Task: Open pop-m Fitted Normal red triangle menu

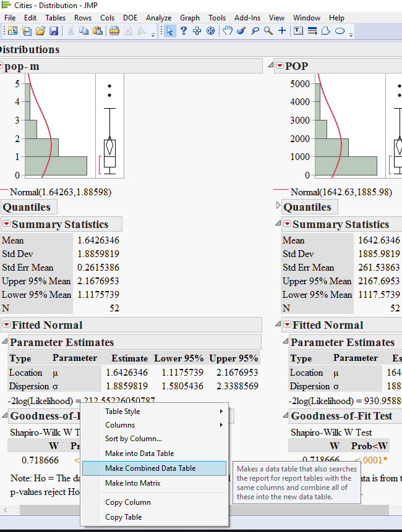Action: click(x=6, y=324)
